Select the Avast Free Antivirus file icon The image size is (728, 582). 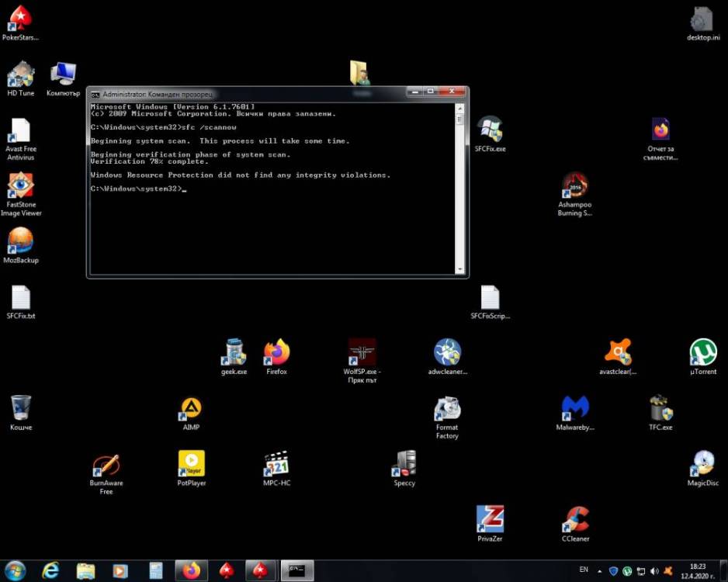20,139
